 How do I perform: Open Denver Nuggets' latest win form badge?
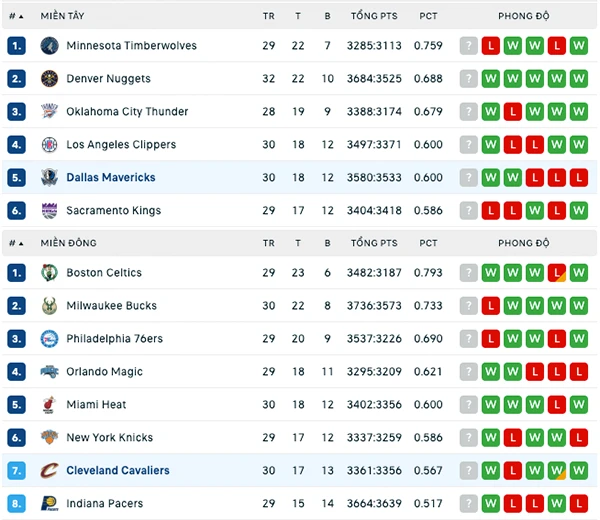[491, 79]
